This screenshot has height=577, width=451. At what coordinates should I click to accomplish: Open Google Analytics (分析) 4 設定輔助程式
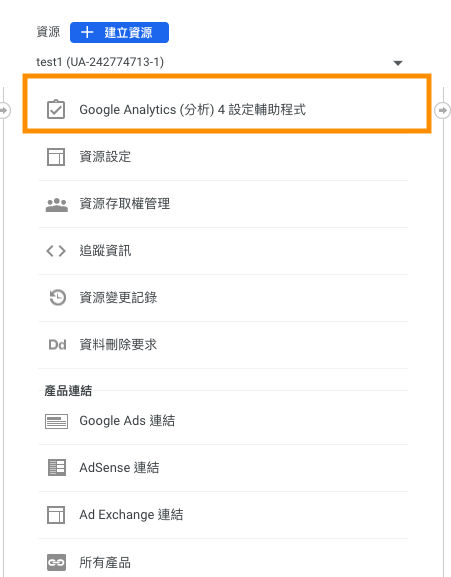click(x=227, y=104)
